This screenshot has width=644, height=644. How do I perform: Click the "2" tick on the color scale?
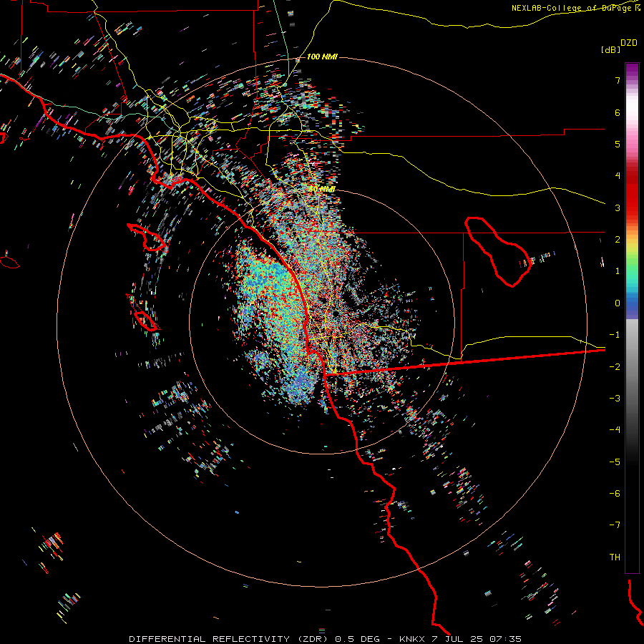(618, 240)
